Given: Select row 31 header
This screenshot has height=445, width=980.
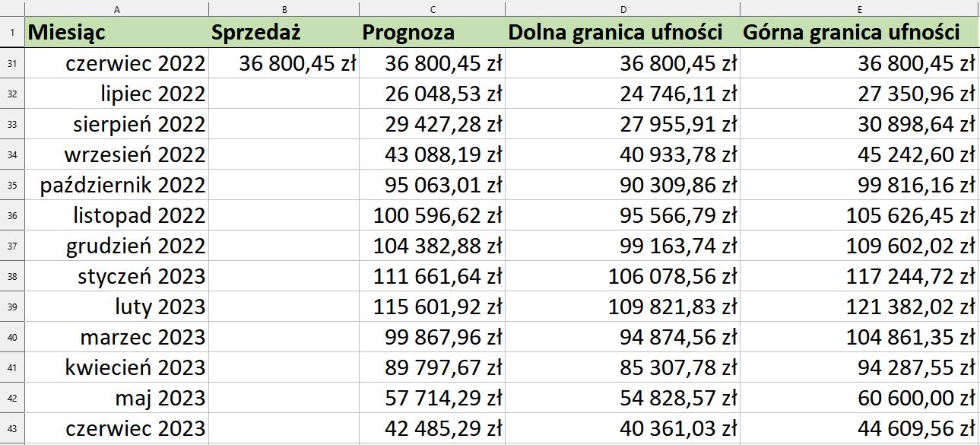Looking at the screenshot, I should click(x=12, y=63).
